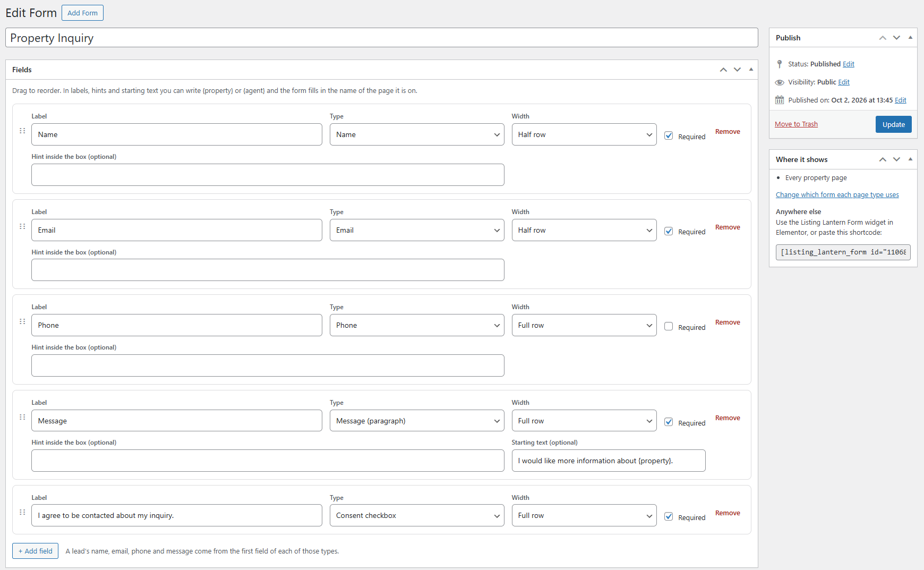Move the Where it shows panel up
The height and width of the screenshot is (570, 924).
pyautogui.click(x=883, y=159)
